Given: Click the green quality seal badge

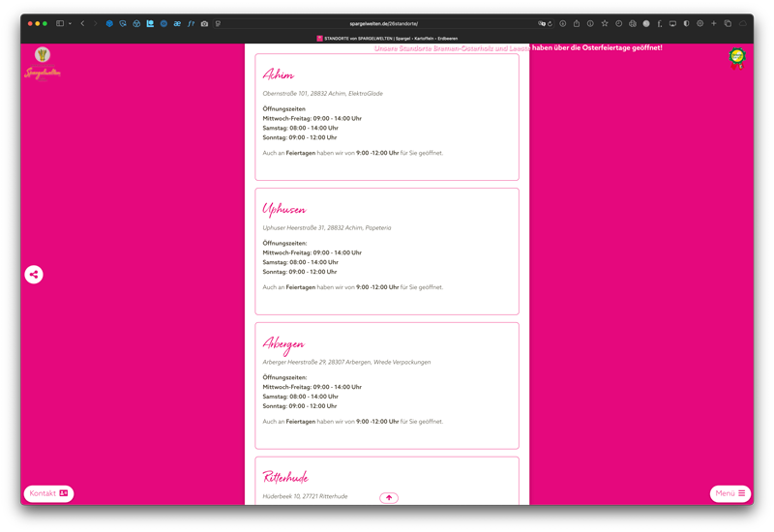Looking at the screenshot, I should pos(737,58).
